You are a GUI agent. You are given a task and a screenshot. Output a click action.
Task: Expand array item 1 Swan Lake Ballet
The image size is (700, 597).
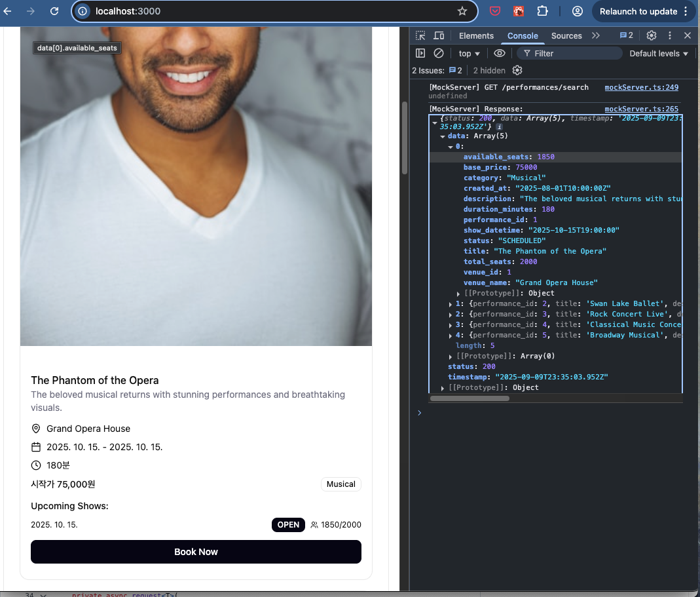click(450, 304)
